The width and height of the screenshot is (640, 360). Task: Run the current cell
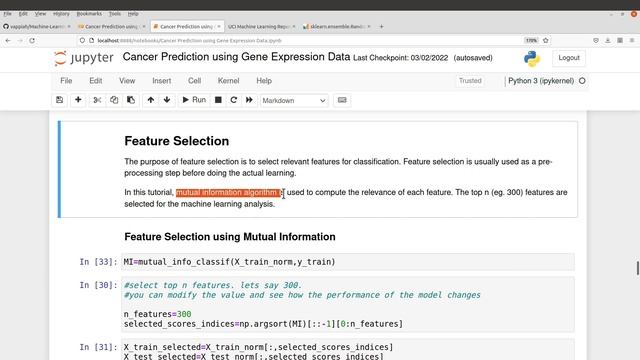pos(194,100)
